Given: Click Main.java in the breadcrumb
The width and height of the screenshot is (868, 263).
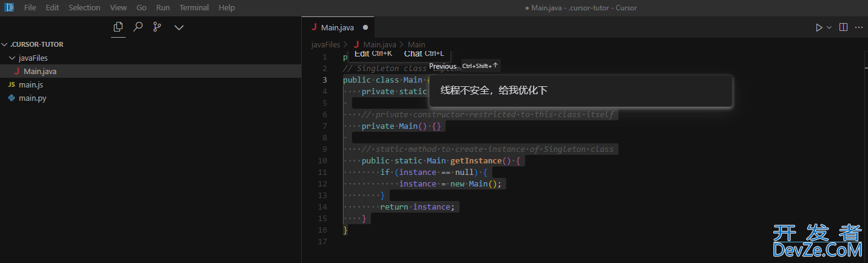Looking at the screenshot, I should [379, 44].
